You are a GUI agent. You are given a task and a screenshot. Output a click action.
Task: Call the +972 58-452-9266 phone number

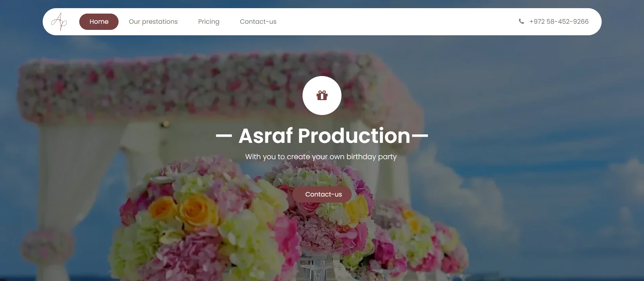559,22
